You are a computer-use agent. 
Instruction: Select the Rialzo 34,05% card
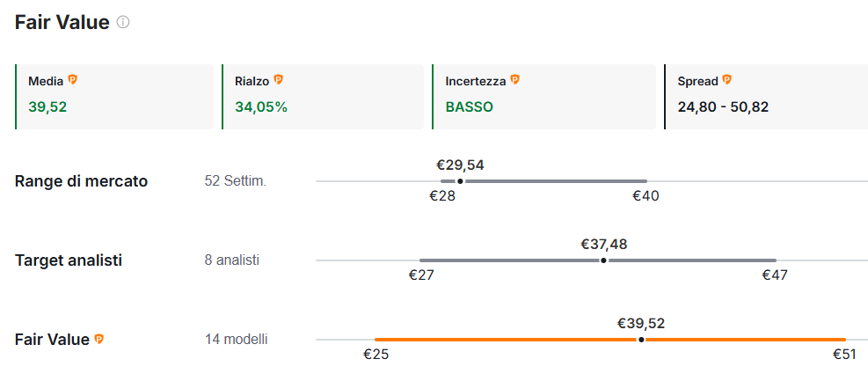coord(323,97)
